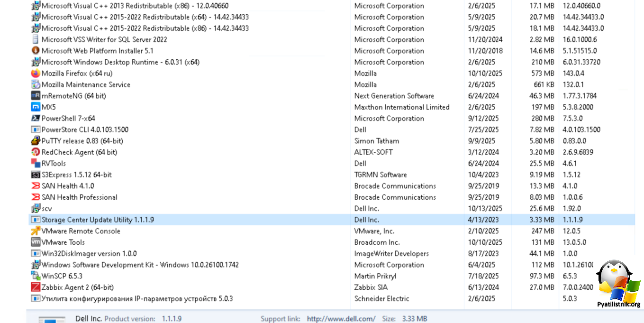Screen dimensions: 644x323
Task: Click the RedCheck Agent icon
Action: 36,152
